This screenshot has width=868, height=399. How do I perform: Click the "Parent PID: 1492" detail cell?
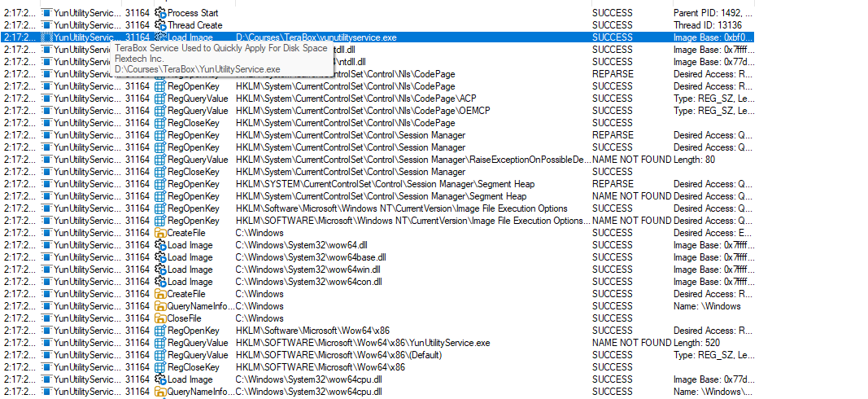[x=712, y=13]
